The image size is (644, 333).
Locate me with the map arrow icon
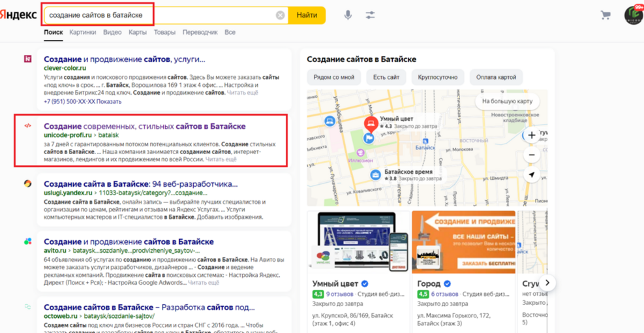pos(532,175)
